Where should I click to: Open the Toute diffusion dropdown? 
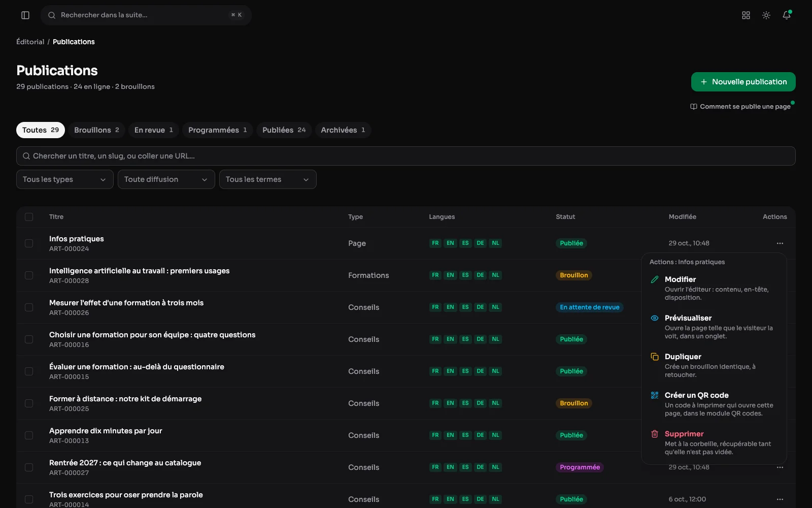pyautogui.click(x=166, y=179)
